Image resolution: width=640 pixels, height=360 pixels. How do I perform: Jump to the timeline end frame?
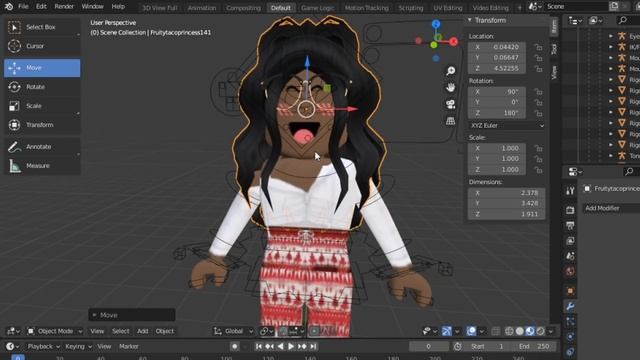tap(313, 347)
